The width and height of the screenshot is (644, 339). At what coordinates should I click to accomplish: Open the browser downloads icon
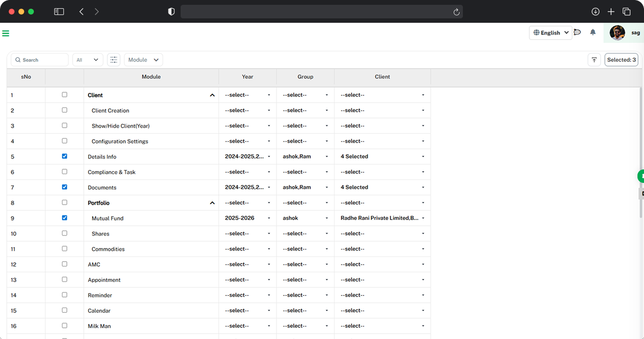(596, 12)
